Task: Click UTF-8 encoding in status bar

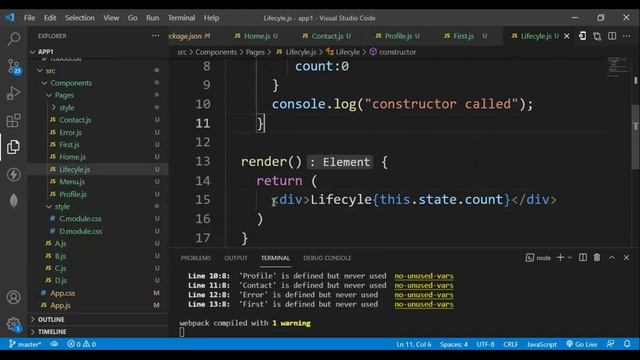Action: pos(485,344)
